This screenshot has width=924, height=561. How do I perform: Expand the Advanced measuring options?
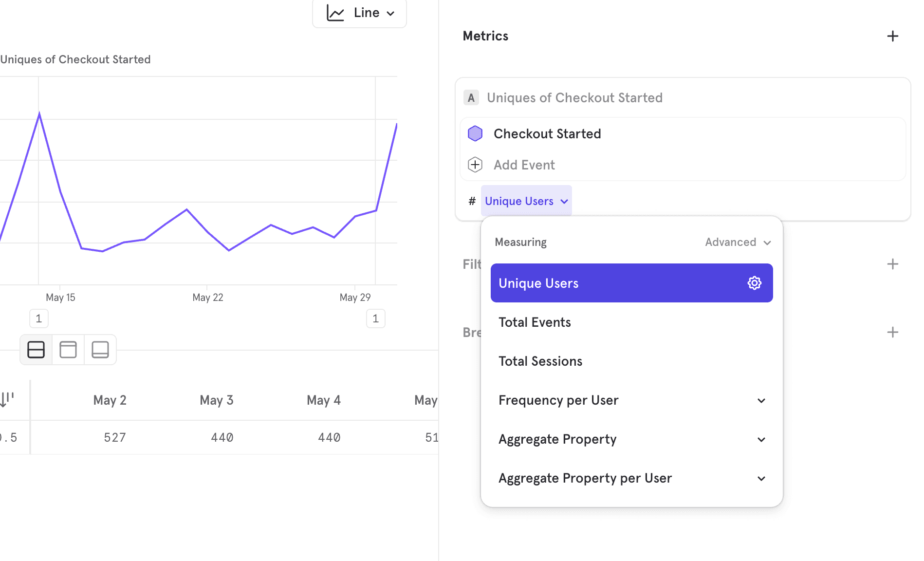point(738,242)
